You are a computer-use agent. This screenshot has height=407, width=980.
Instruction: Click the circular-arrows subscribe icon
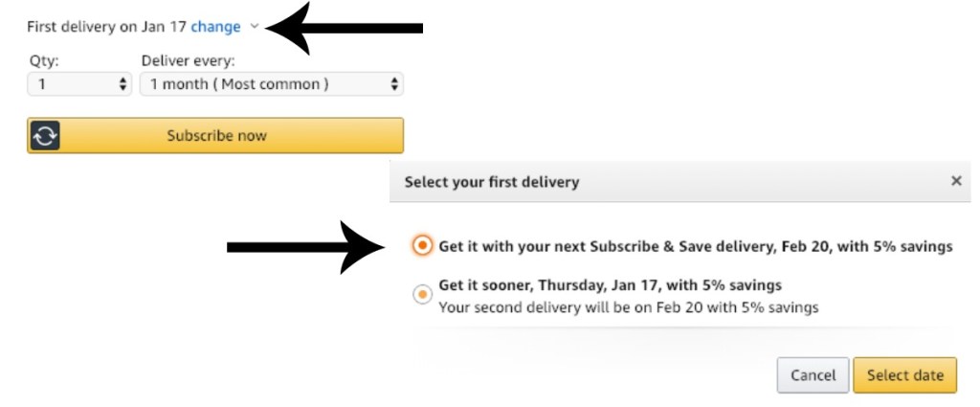[44, 136]
